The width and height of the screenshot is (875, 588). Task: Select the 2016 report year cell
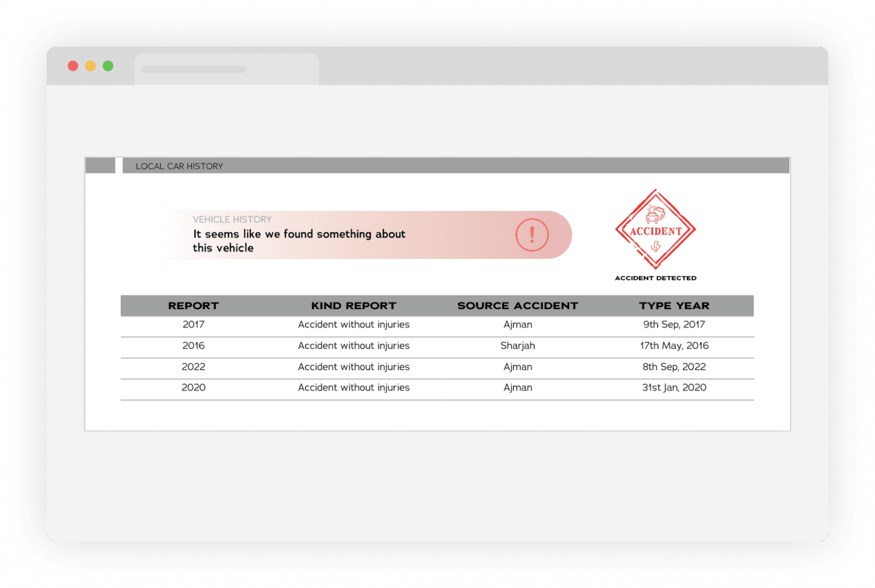click(x=193, y=346)
